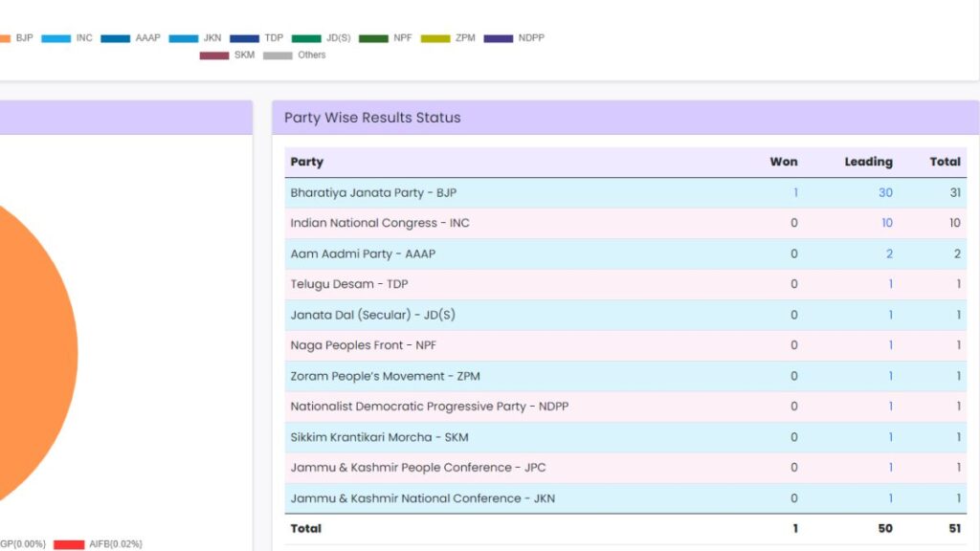Open BJP's won seats count link
This screenshot has height=551, width=980.
pos(794,192)
